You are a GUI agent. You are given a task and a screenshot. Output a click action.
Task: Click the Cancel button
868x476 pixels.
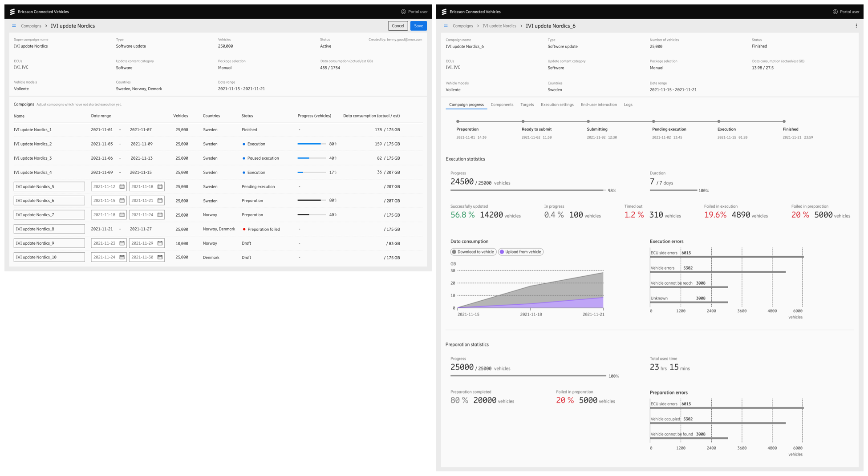[x=397, y=26]
